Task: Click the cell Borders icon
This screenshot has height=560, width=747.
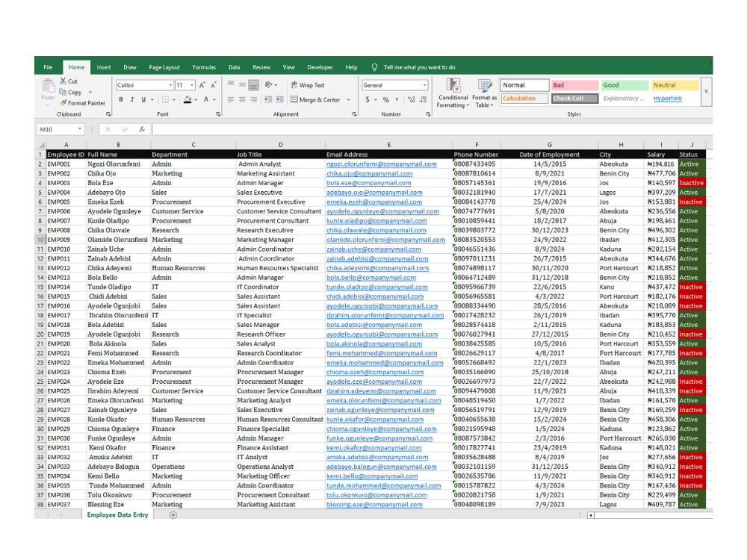Action: [x=165, y=99]
